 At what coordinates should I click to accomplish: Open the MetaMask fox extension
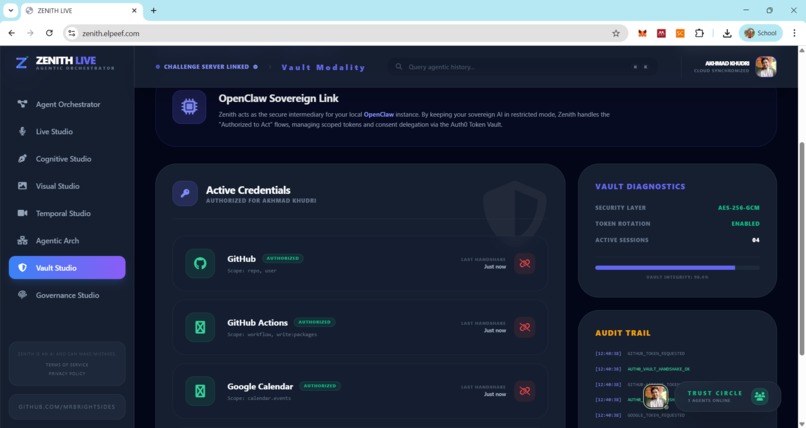click(x=642, y=33)
